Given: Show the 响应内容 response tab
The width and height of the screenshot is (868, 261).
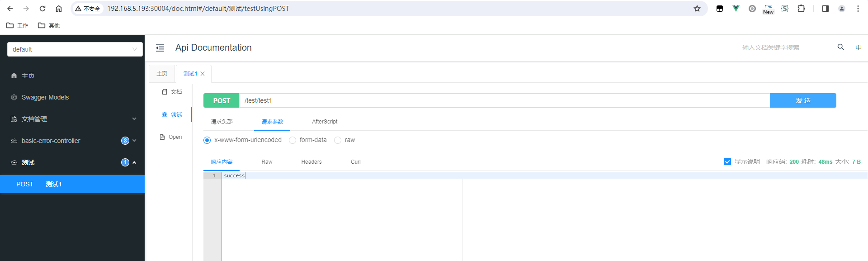Looking at the screenshot, I should (x=222, y=162).
